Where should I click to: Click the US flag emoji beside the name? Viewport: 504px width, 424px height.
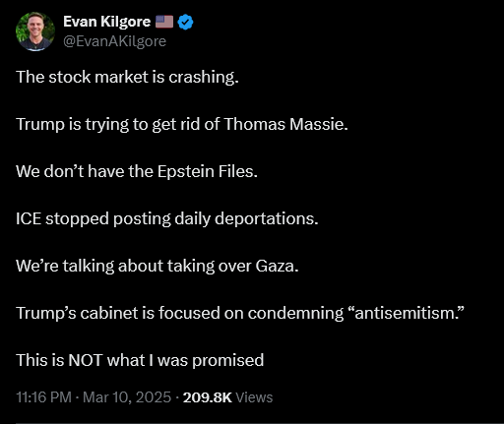point(164,22)
